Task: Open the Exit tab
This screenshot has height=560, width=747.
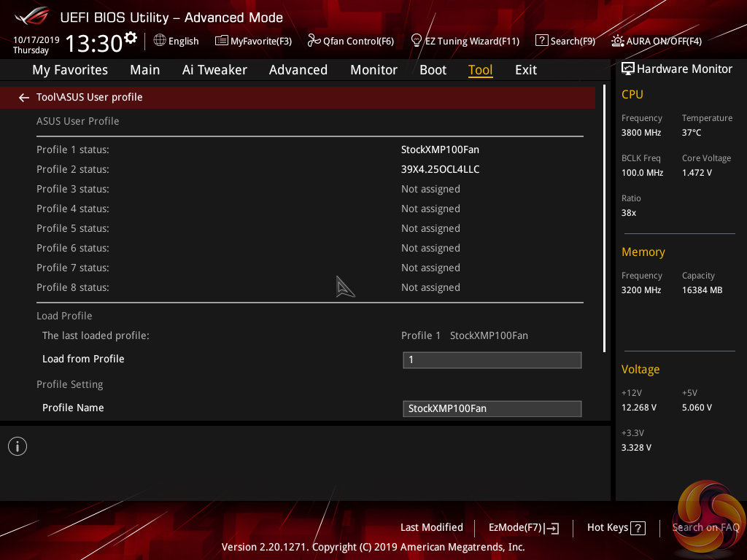Action: pos(526,70)
